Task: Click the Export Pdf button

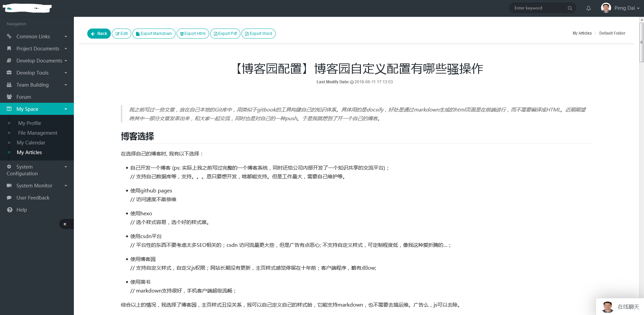Action: 225,33
